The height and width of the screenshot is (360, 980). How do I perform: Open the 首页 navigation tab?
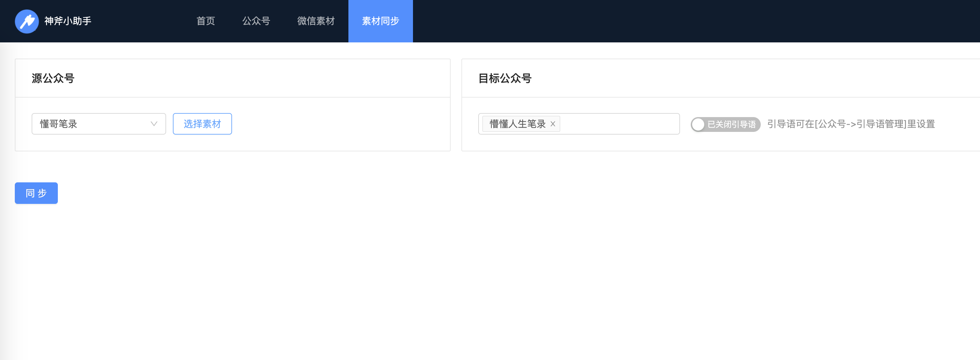coord(206,21)
